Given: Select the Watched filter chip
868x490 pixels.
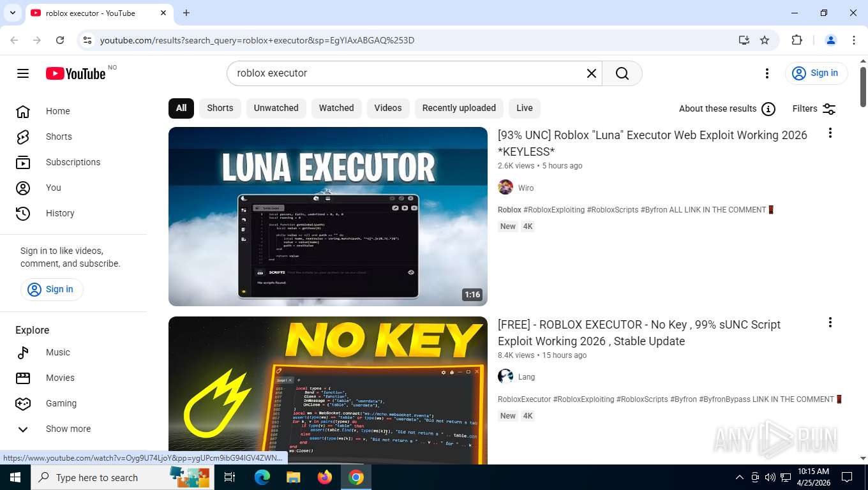Looking at the screenshot, I should (336, 108).
